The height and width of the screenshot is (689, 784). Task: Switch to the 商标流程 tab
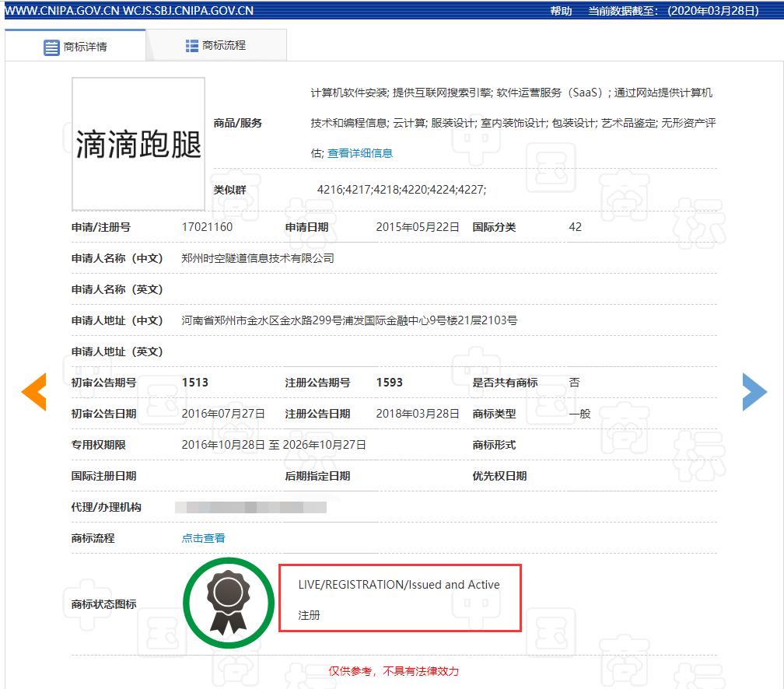226,45
